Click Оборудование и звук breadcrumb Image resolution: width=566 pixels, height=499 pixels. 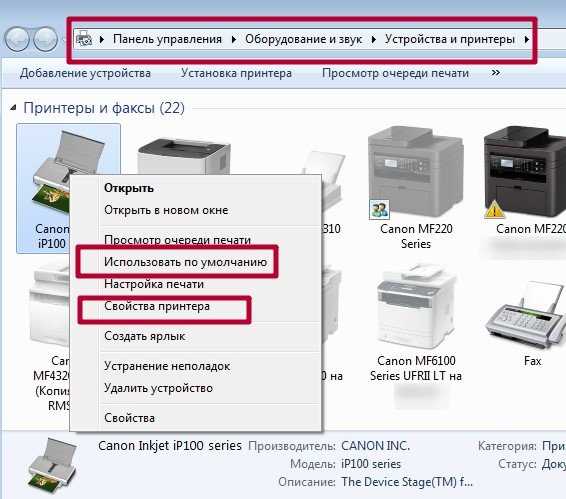point(303,39)
